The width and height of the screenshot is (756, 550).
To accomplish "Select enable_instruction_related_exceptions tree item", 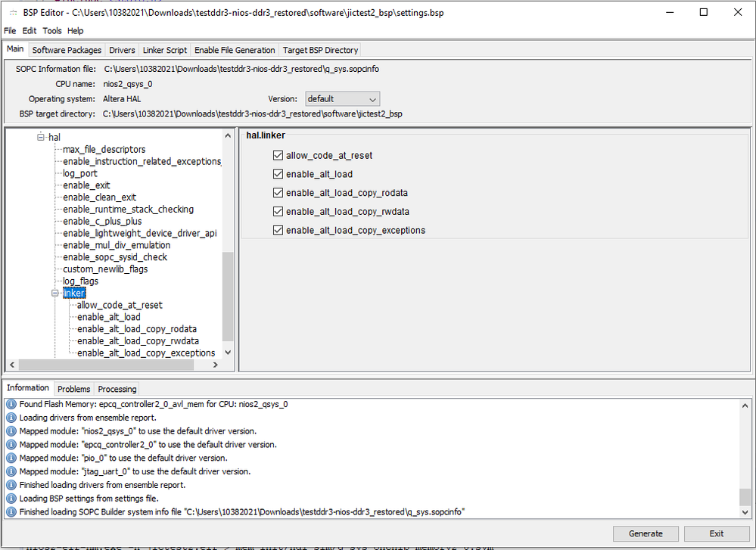I will 142,161.
